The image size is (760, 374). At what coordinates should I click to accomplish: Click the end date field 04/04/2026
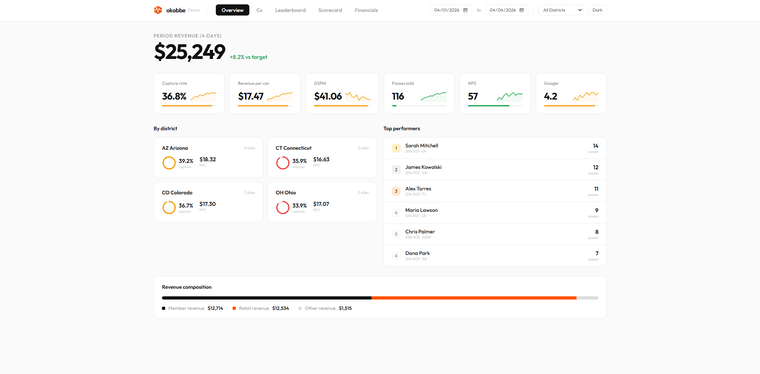tap(507, 10)
